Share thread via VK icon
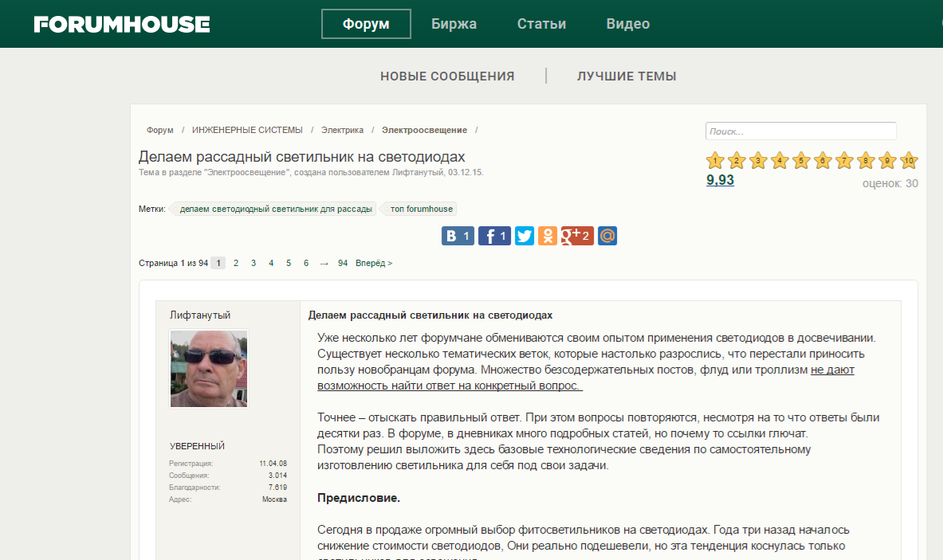943x560 pixels. (458, 236)
